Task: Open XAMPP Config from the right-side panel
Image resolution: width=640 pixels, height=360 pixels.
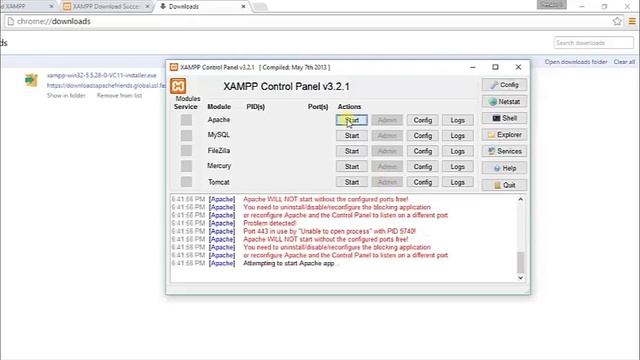Action: pos(504,85)
